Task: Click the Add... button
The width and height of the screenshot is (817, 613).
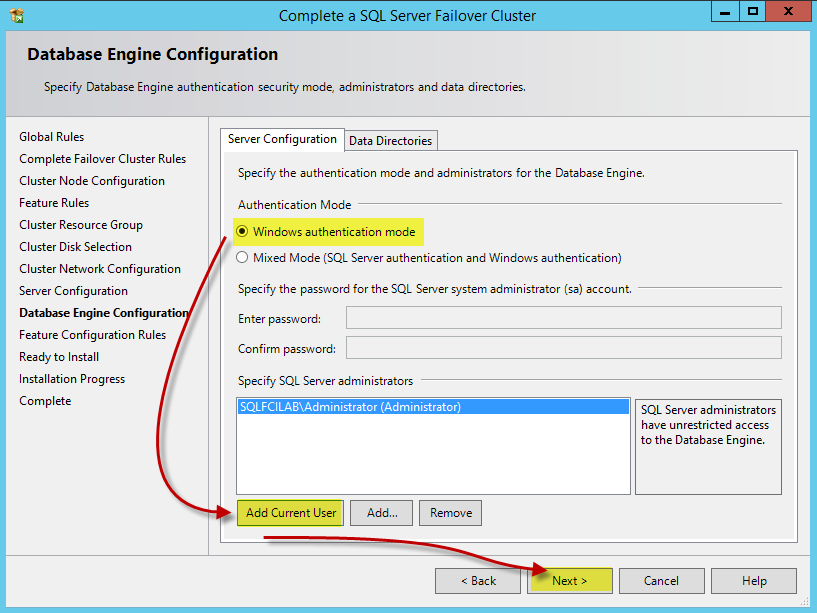Action: (x=381, y=513)
